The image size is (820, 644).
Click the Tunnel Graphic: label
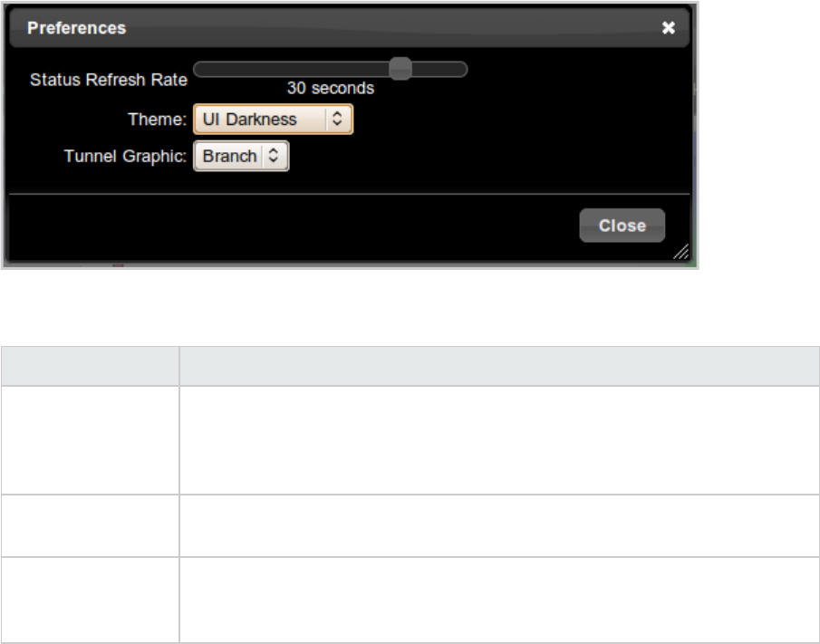[x=125, y=157]
